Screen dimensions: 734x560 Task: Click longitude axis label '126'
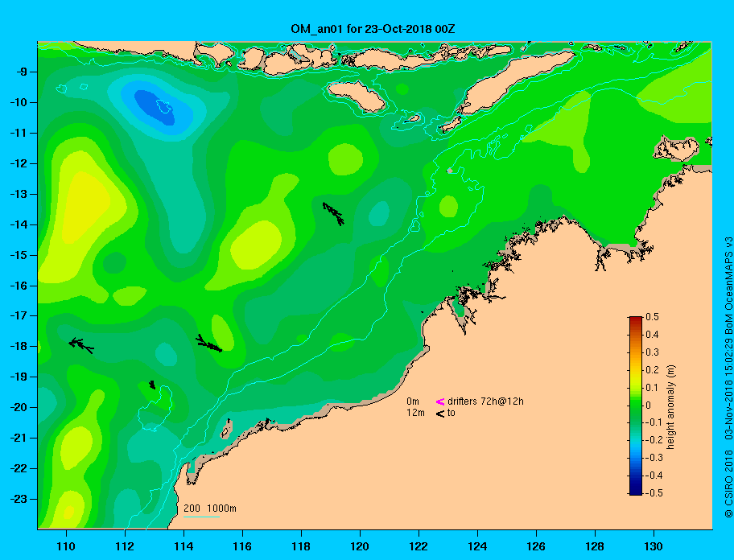point(536,546)
